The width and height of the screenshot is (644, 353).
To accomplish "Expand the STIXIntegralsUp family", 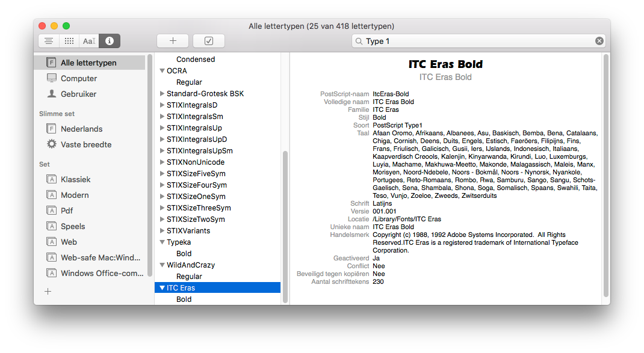I will click(163, 128).
